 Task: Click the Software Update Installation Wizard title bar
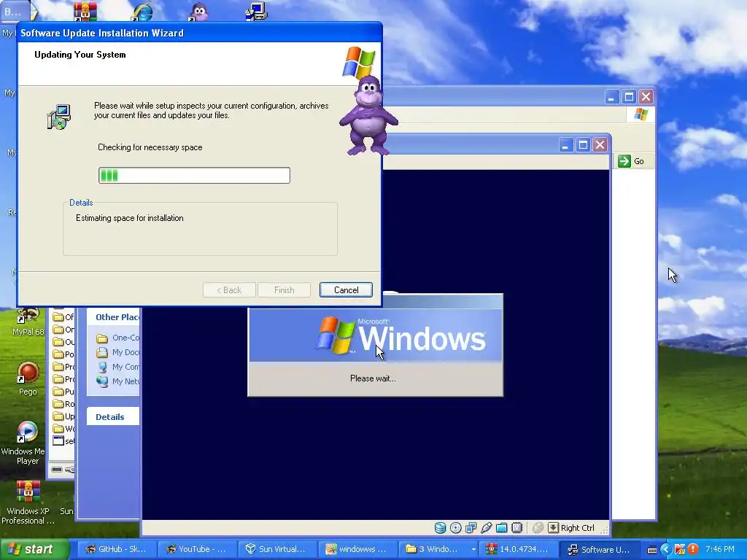pyautogui.click(x=199, y=33)
